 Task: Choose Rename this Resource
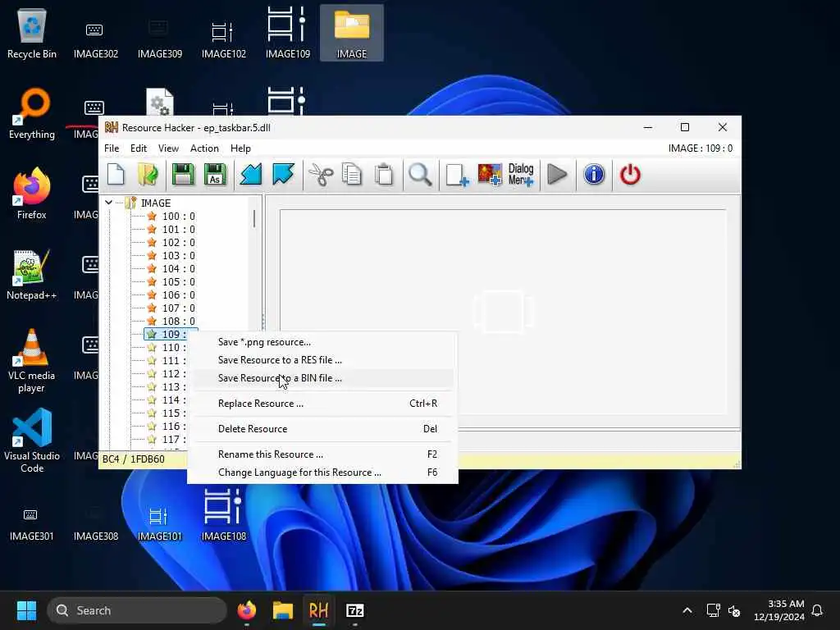322,454
